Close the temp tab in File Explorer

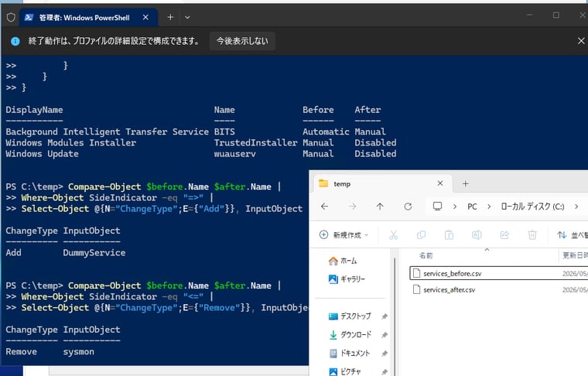[440, 183]
